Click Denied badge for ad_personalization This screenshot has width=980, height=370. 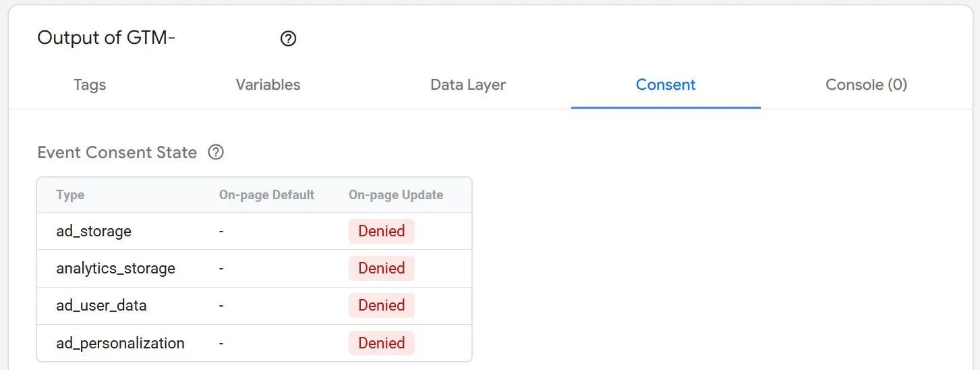click(x=381, y=343)
